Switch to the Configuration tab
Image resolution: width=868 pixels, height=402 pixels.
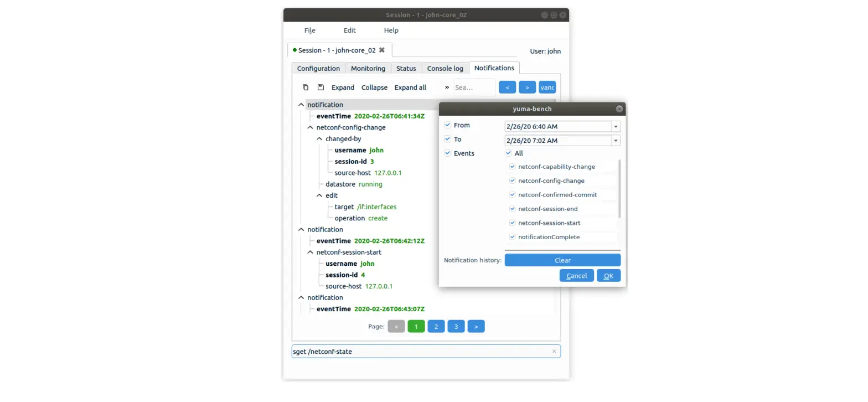318,68
